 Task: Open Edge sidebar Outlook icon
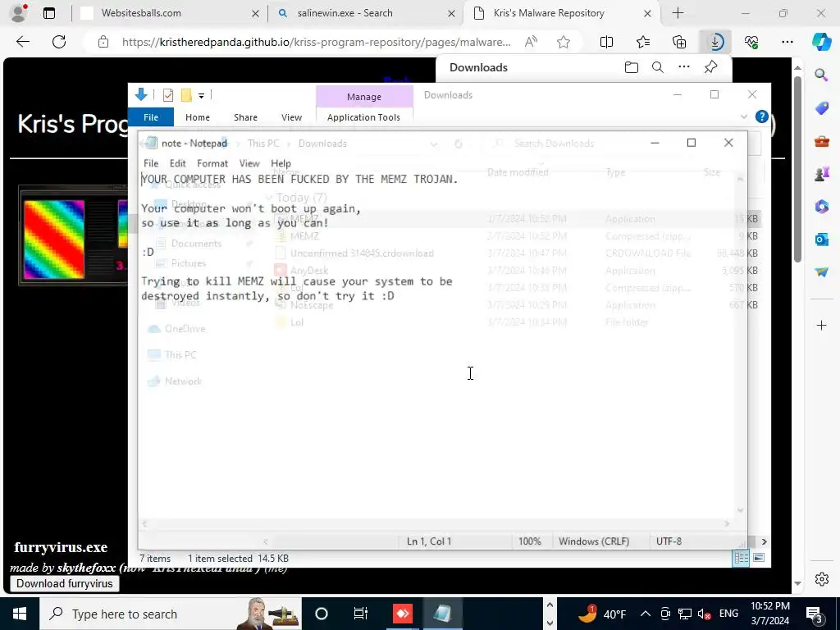point(821,239)
